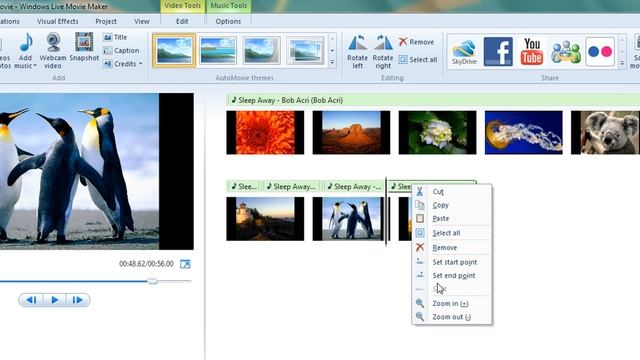Choose Cut from the context menu
Image resolution: width=640 pixels, height=360 pixels.
[451, 191]
